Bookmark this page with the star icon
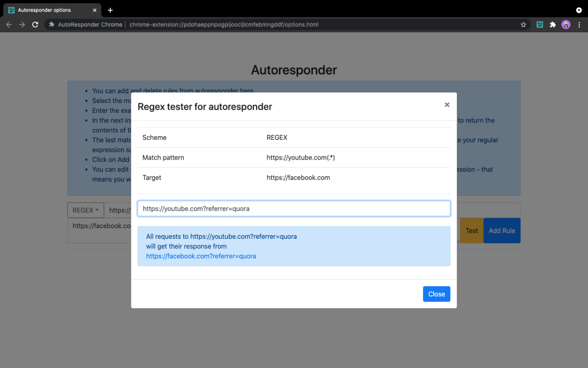Image resolution: width=588 pixels, height=368 pixels. coord(523,25)
